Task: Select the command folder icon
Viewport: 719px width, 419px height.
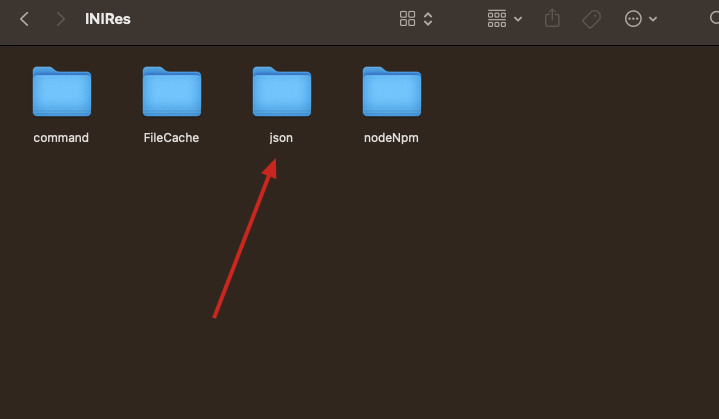Action: 62,92
